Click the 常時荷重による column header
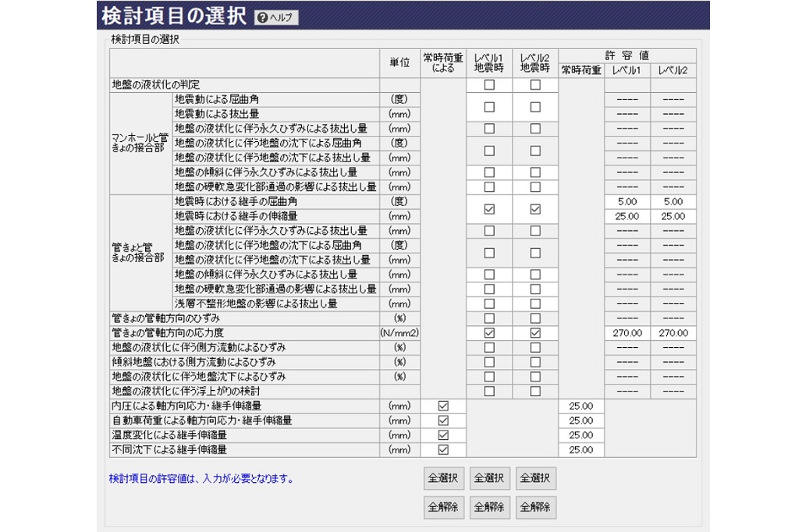Image resolution: width=799 pixels, height=532 pixels. coord(443,62)
